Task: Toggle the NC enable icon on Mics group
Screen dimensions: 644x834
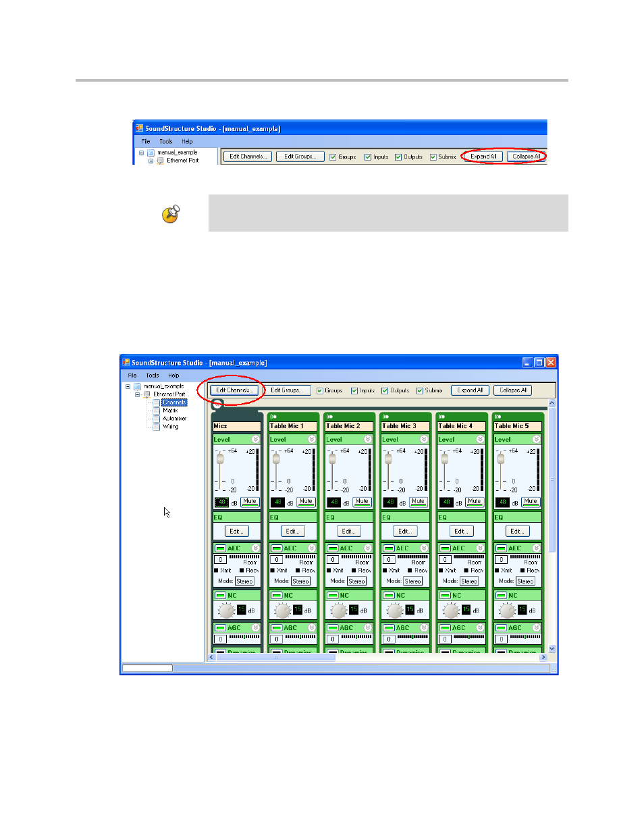Action: (x=221, y=596)
